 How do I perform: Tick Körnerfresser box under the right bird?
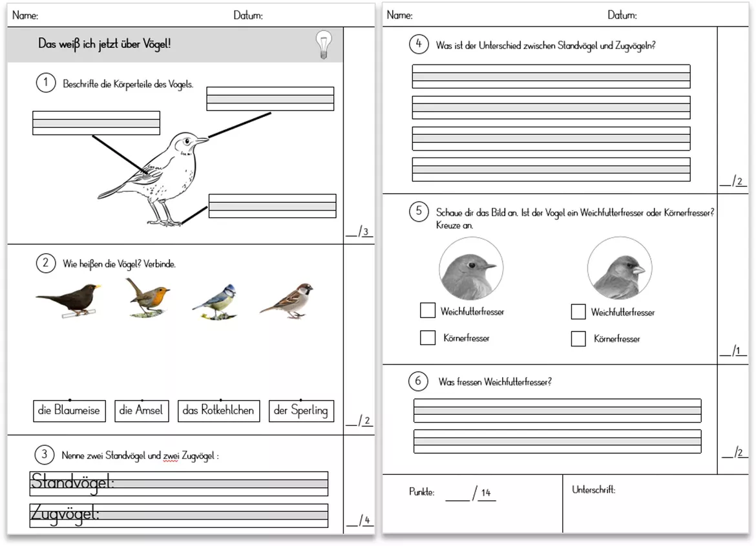point(578,339)
